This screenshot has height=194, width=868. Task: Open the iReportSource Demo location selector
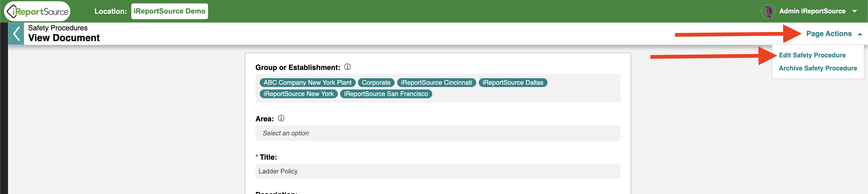click(170, 12)
